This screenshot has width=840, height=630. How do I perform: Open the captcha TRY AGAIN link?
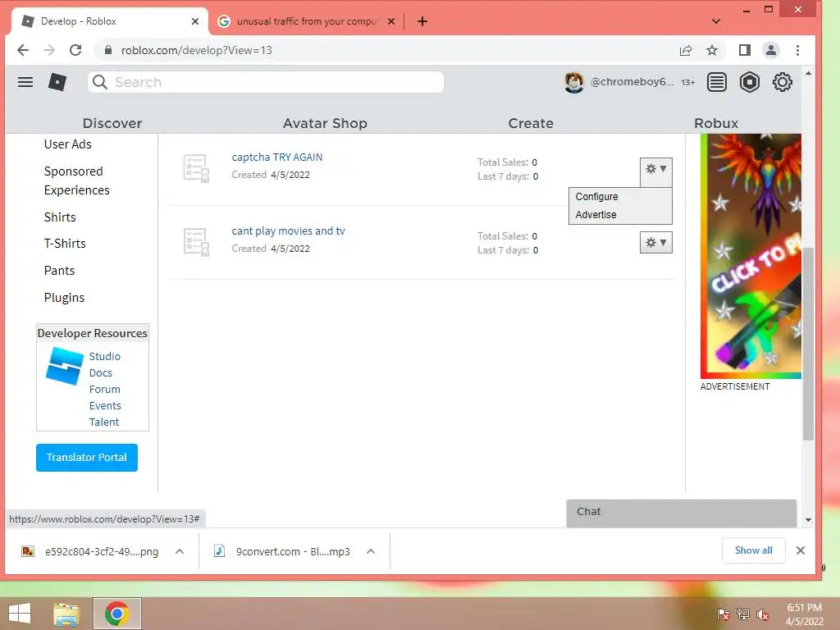[x=277, y=157]
